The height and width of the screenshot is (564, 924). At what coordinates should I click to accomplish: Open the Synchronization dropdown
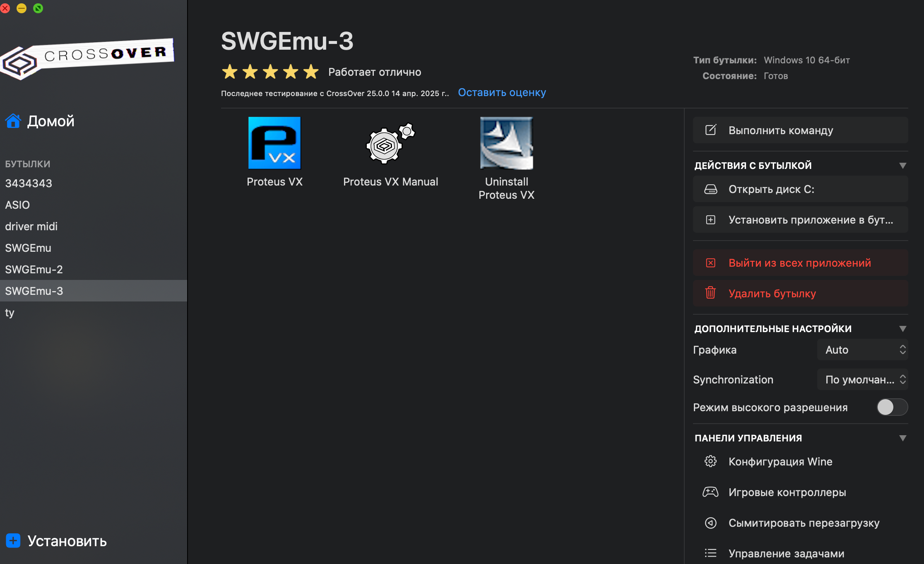click(863, 380)
